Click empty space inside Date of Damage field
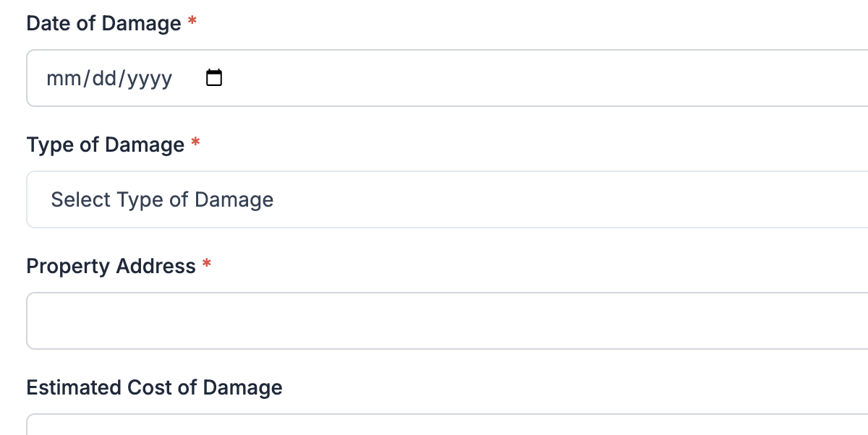Viewport: 868px width, 435px height. 506,78
